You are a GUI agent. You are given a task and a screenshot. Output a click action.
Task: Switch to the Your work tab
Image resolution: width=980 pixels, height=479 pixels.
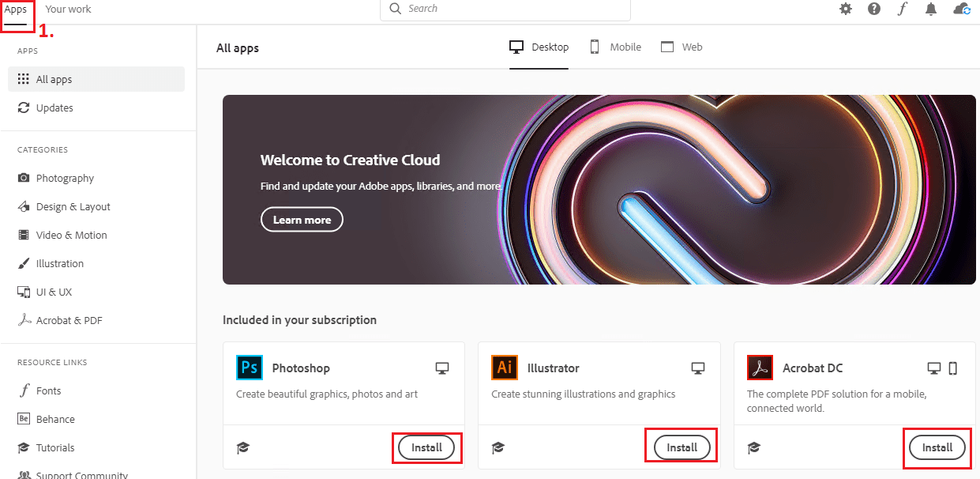(x=68, y=9)
